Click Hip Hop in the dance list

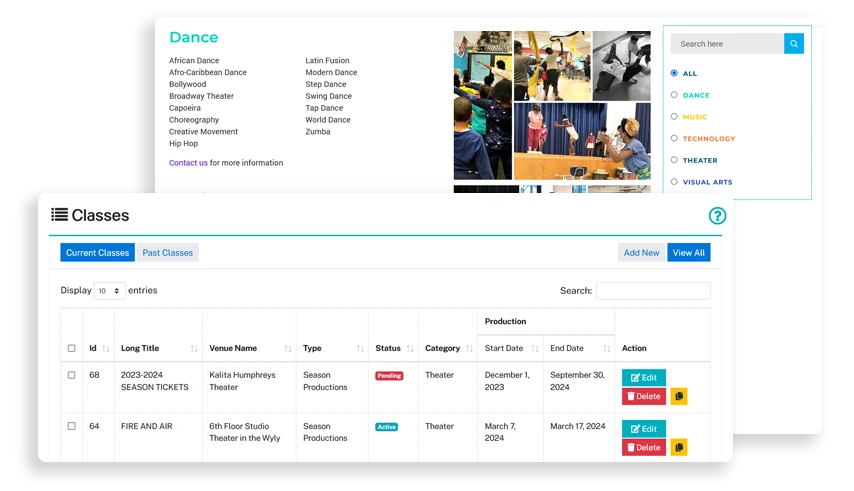pos(184,144)
